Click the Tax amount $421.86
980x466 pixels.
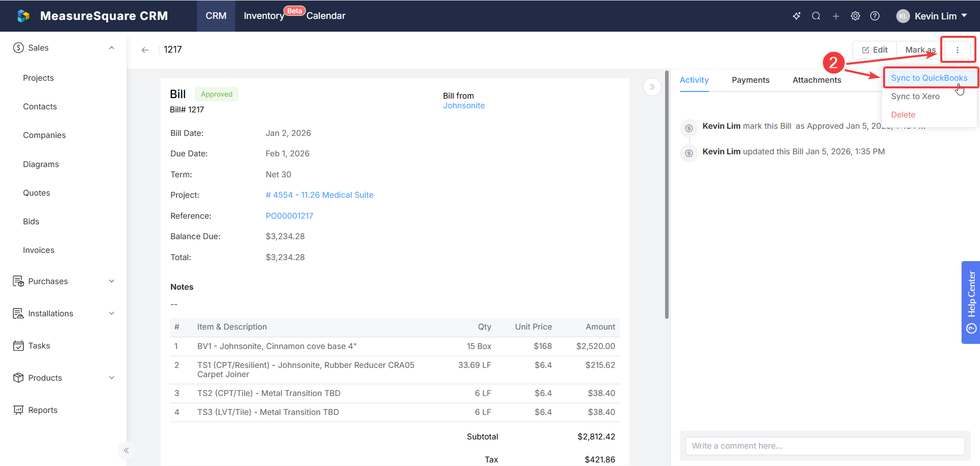click(x=600, y=459)
